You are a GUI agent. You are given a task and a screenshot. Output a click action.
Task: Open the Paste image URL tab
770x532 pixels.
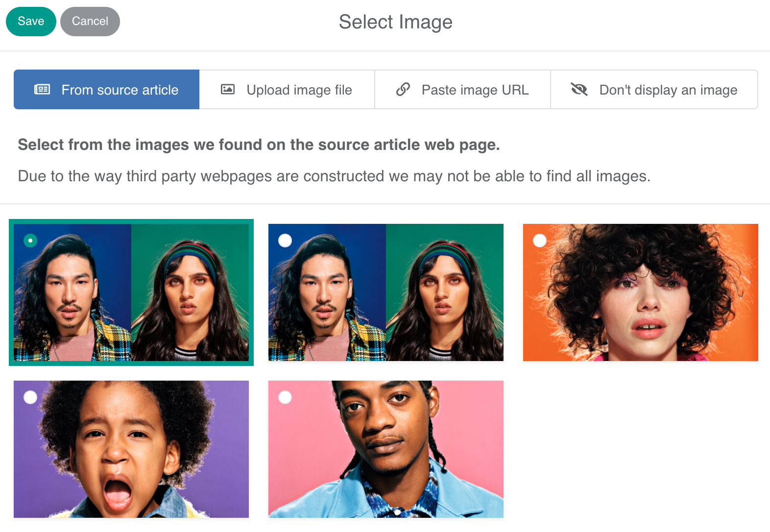tap(475, 90)
